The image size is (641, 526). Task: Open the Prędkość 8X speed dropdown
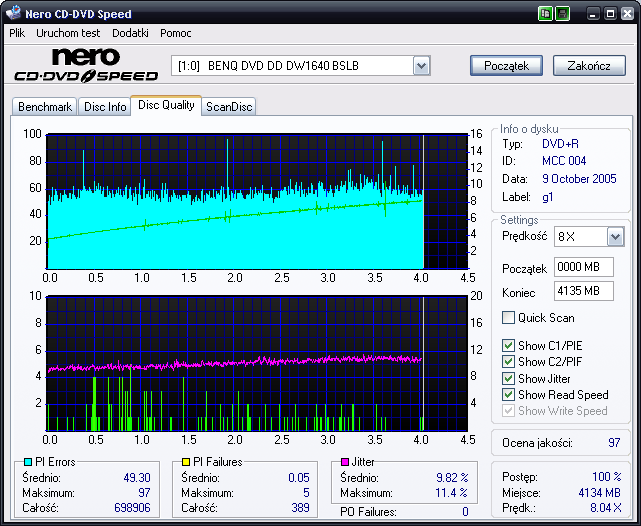(x=589, y=237)
